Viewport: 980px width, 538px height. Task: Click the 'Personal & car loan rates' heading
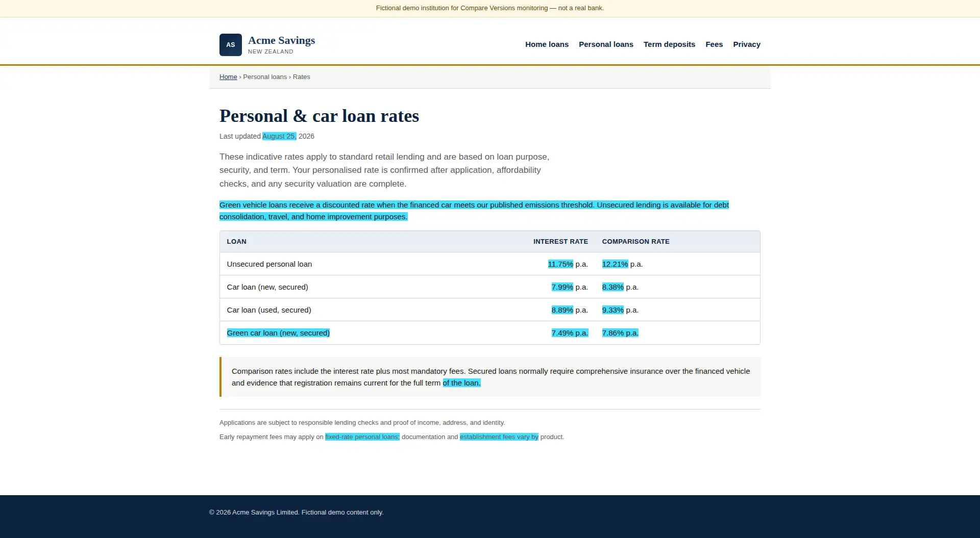(x=319, y=116)
